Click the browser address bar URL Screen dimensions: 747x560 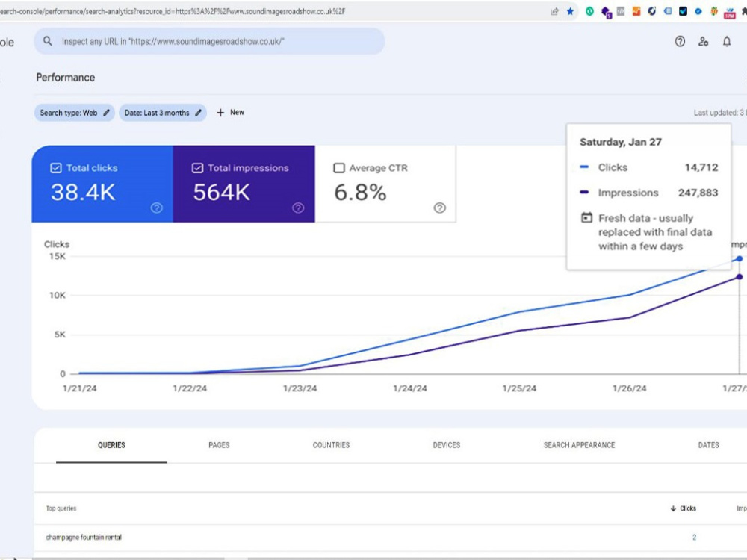tap(173, 11)
